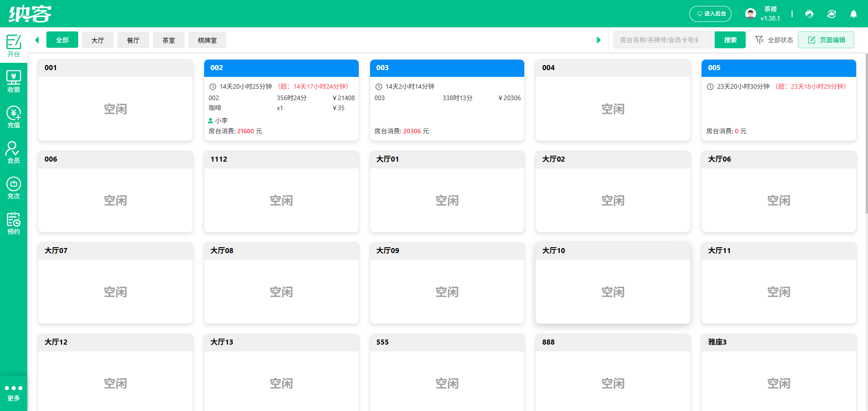Click the vertical scrollbar on right edge
Viewport: 868px width, 411px height.
point(866,134)
